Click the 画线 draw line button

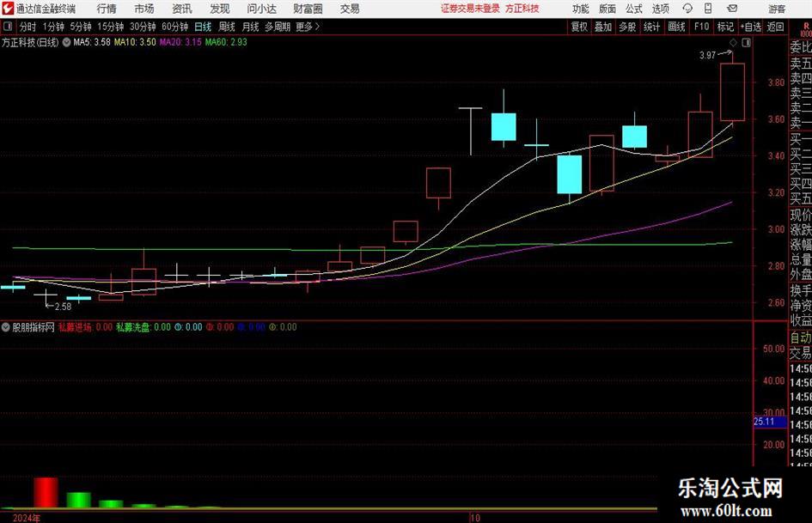pos(677,27)
